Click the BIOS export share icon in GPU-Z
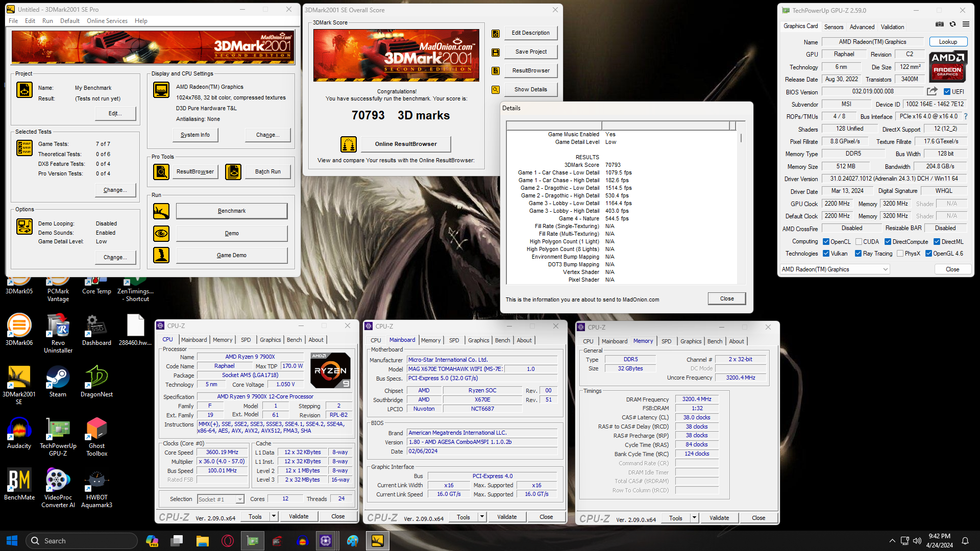Screen dimensions: 980x551 point(932,91)
